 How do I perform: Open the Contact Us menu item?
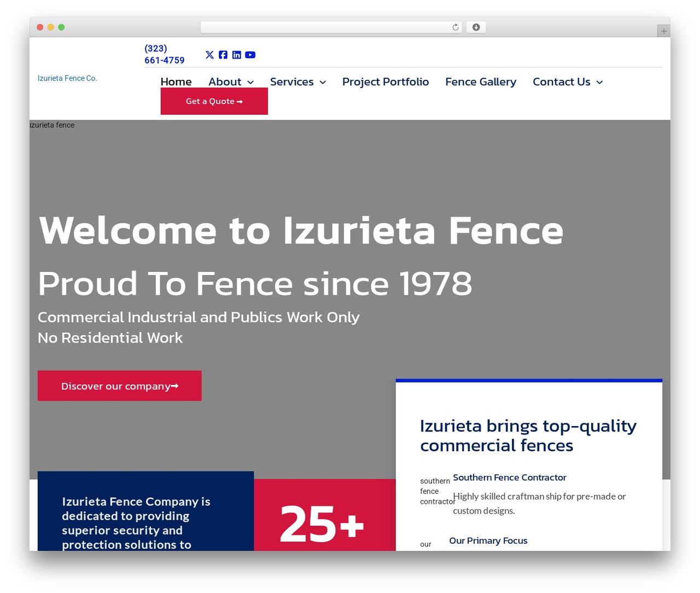coord(562,82)
